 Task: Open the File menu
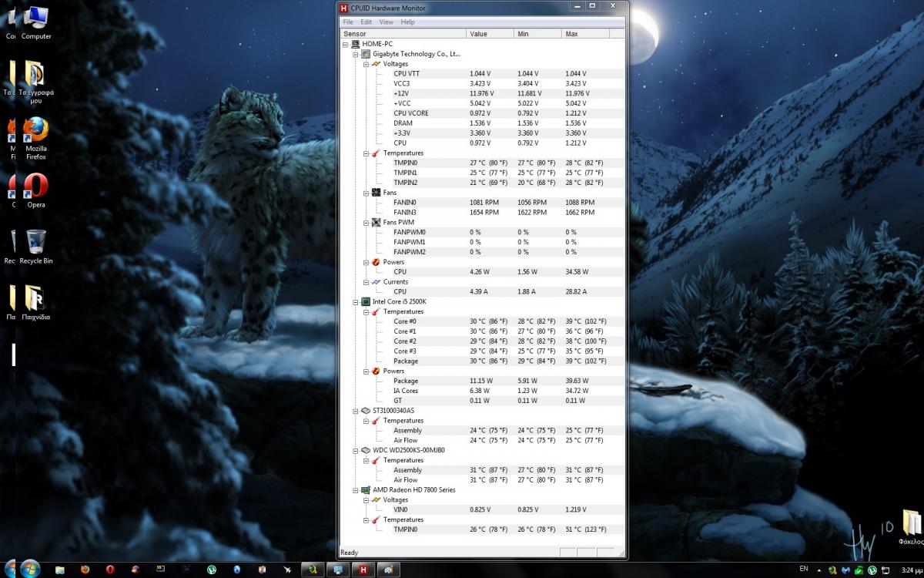[x=348, y=22]
